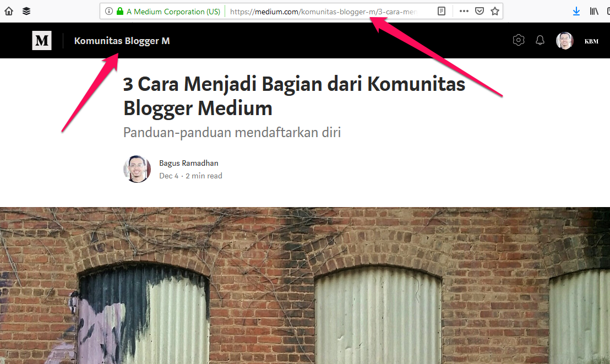The width and height of the screenshot is (610, 364).
Task: Click the A Medium Corporation (US) label
Action: pos(173,12)
